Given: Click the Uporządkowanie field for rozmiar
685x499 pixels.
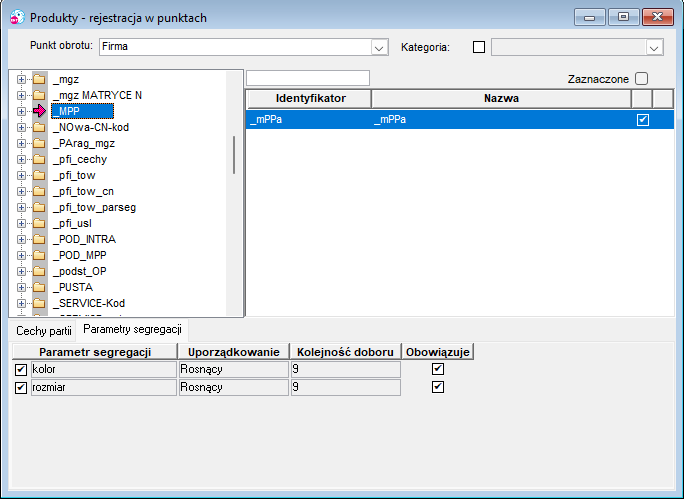Looking at the screenshot, I should coord(234,387).
